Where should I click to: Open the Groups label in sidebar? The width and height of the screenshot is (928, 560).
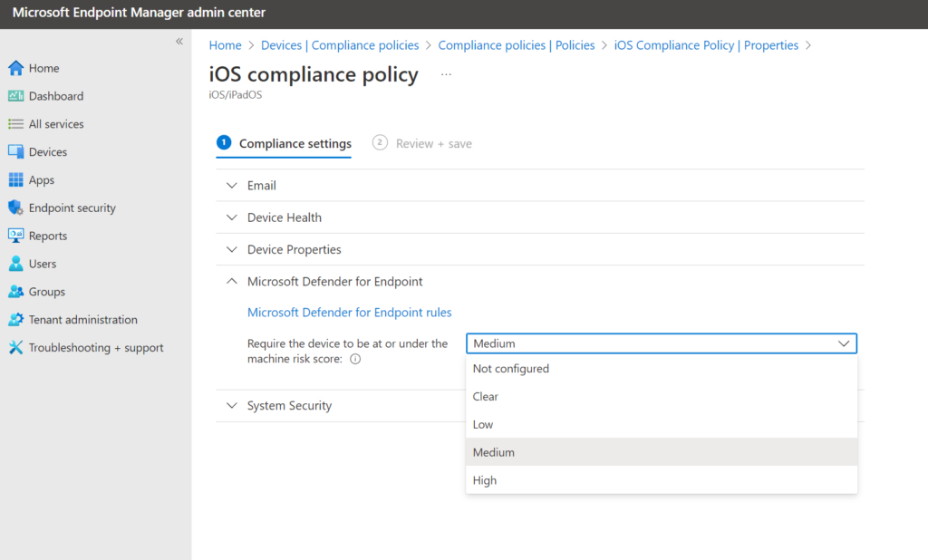click(x=47, y=292)
